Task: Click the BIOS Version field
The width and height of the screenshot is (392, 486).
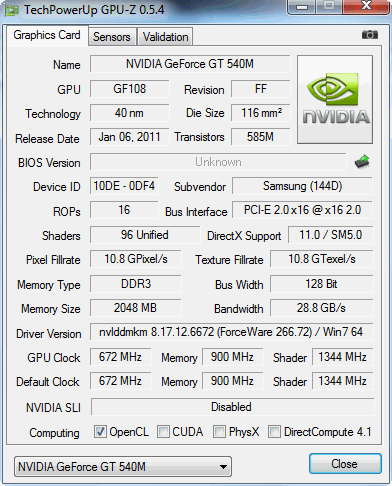Action: click(x=218, y=162)
